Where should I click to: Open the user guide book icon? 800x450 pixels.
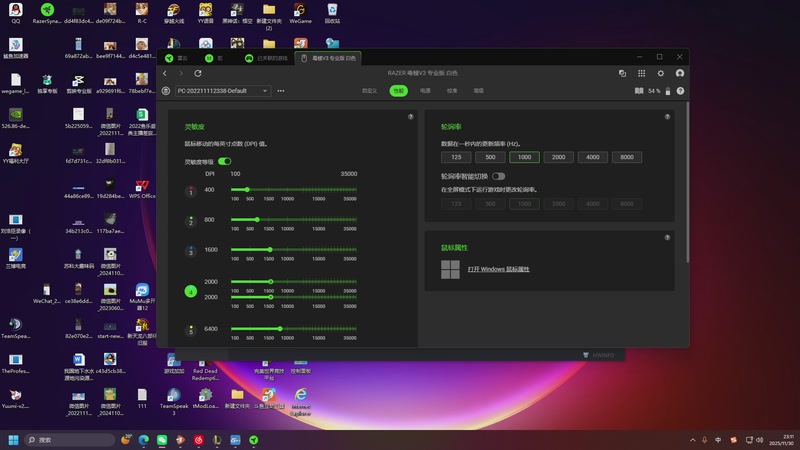coord(639,91)
